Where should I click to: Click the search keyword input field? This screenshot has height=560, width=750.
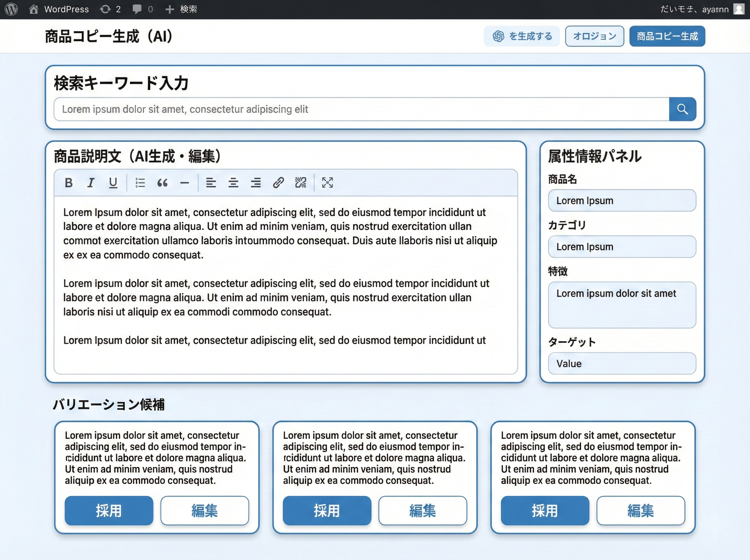(x=339, y=109)
